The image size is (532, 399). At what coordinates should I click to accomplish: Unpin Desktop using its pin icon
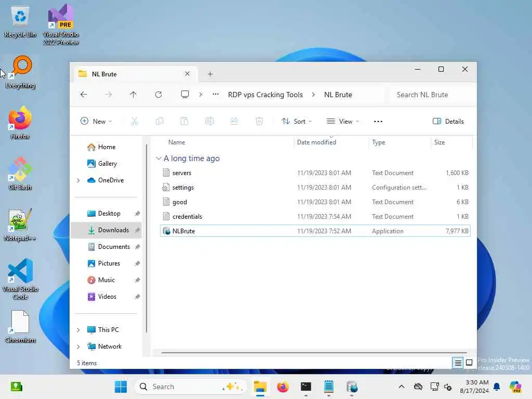pyautogui.click(x=137, y=214)
